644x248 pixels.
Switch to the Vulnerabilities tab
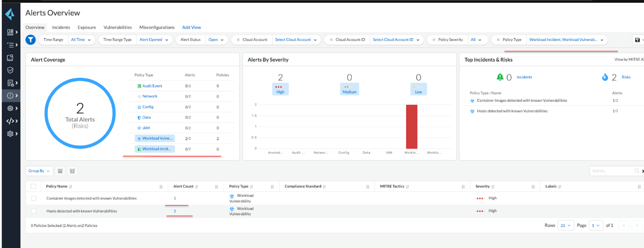[118, 27]
